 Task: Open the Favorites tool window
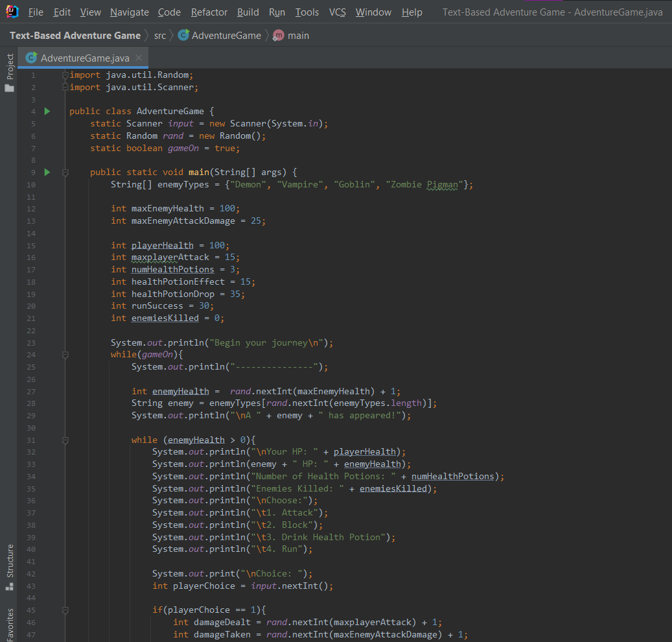[x=10, y=624]
